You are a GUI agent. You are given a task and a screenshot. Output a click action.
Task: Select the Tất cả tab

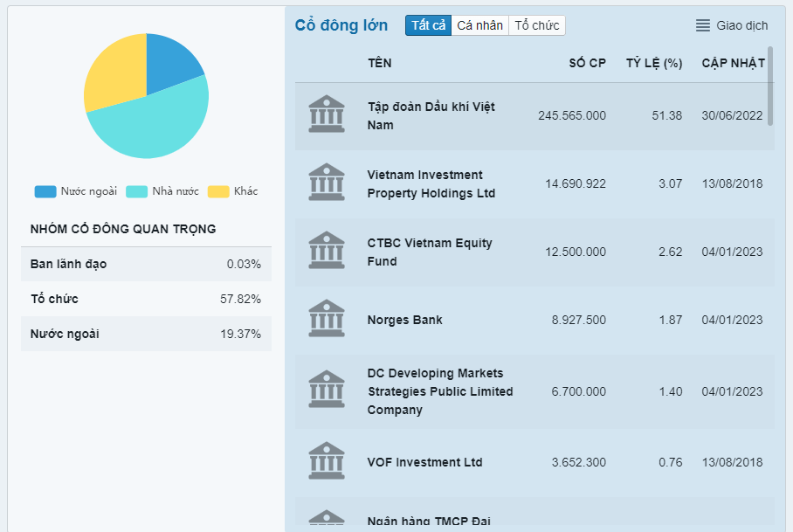point(428,25)
